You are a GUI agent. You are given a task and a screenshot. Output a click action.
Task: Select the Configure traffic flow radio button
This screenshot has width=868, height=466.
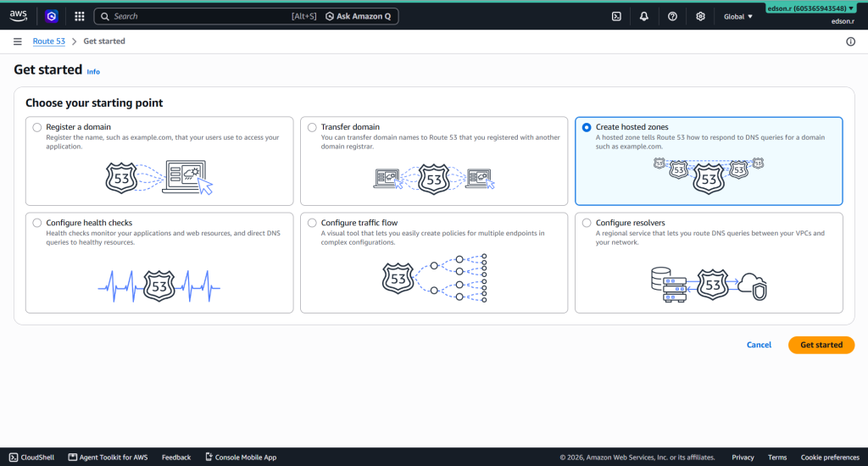[x=312, y=223]
